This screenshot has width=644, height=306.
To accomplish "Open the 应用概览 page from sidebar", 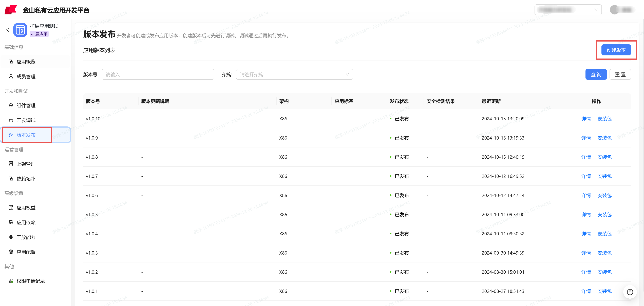I will tap(26, 62).
